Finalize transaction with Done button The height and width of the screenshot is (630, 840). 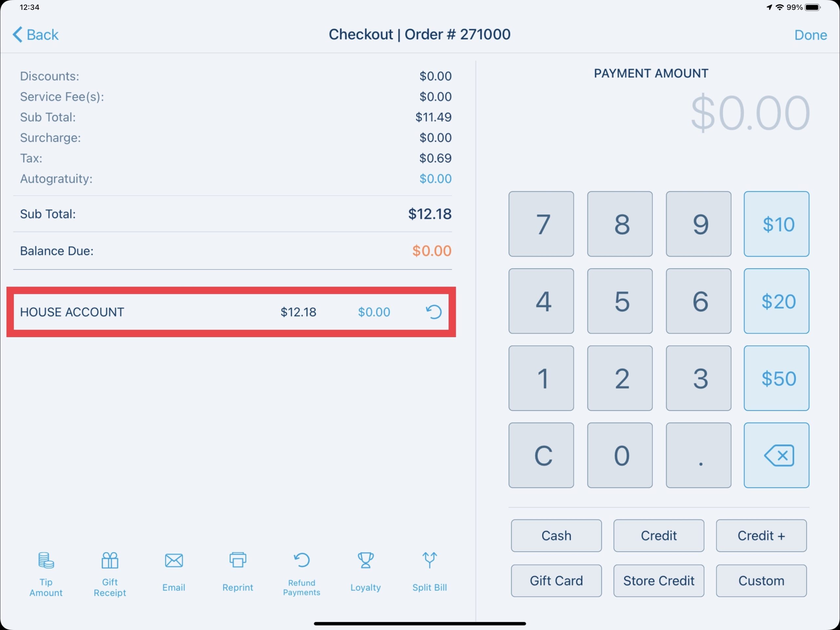(x=810, y=34)
